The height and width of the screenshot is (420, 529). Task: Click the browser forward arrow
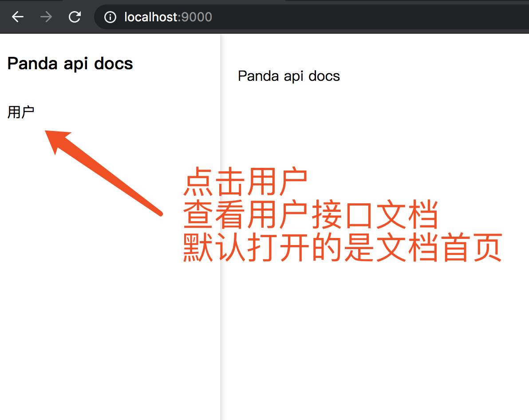pos(46,17)
